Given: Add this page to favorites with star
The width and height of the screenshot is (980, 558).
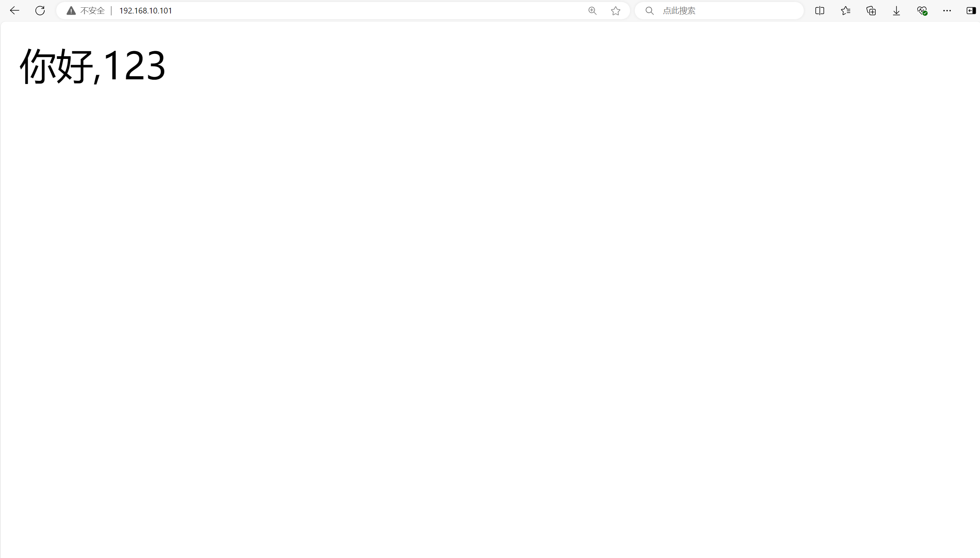Looking at the screenshot, I should pyautogui.click(x=615, y=11).
